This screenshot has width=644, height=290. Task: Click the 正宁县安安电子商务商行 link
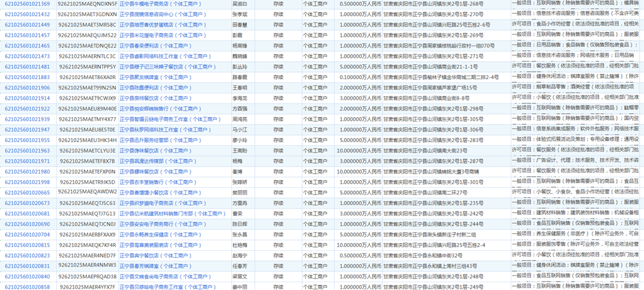160,224
